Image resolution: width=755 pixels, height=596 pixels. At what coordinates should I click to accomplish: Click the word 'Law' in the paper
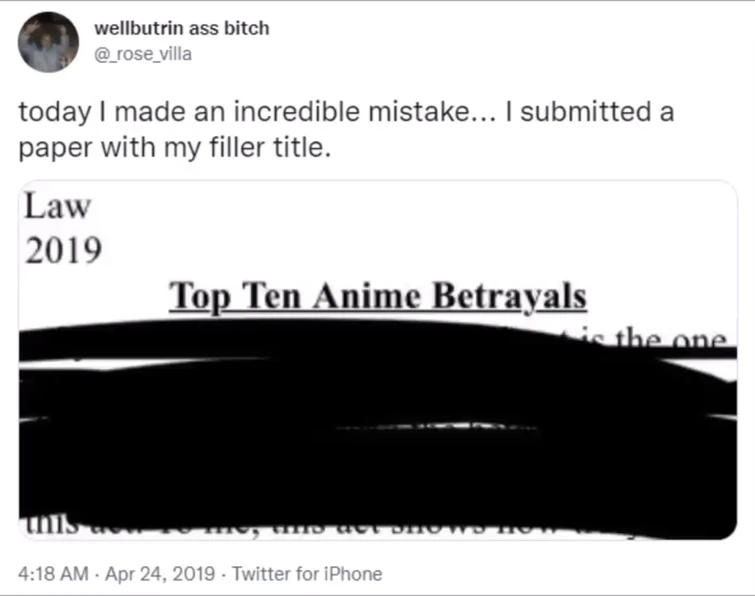pos(57,206)
